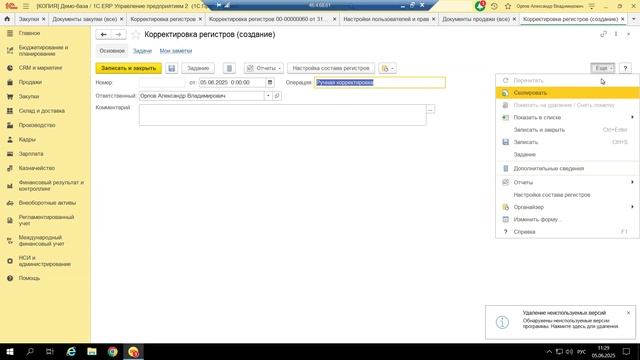Viewport: 640px width, 360px height.
Task: Expand Показать в списке submenu
Action: (632, 117)
